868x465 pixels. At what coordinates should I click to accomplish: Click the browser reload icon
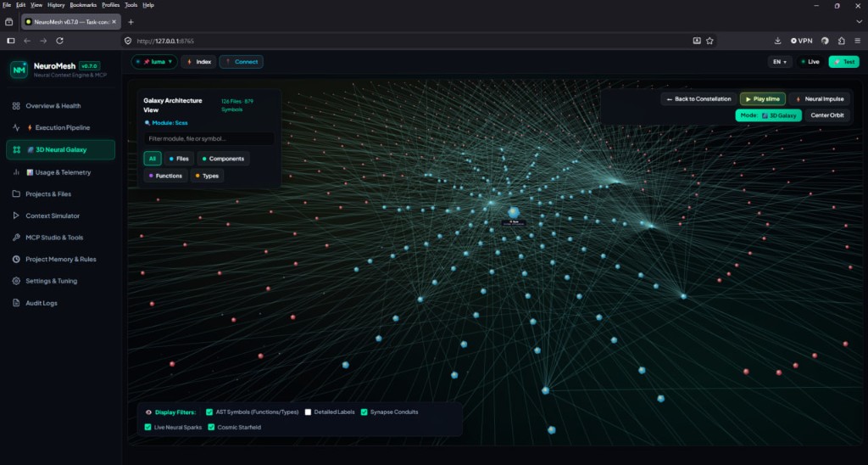(60, 41)
